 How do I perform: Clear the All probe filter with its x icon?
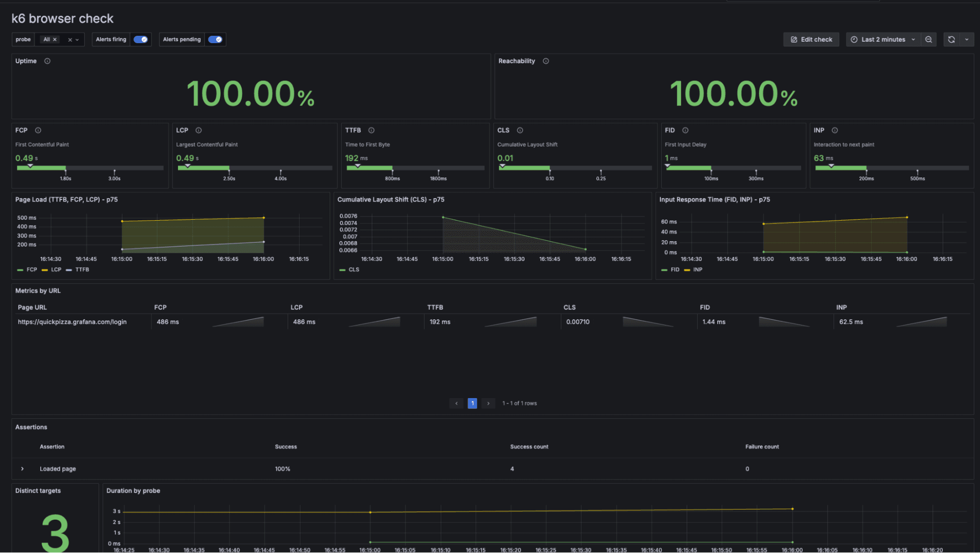tap(55, 39)
